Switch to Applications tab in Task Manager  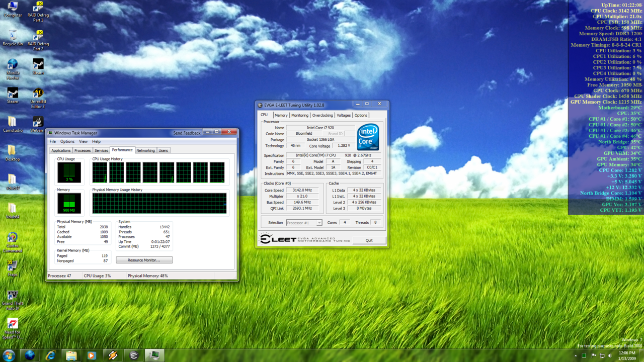pos(61,150)
